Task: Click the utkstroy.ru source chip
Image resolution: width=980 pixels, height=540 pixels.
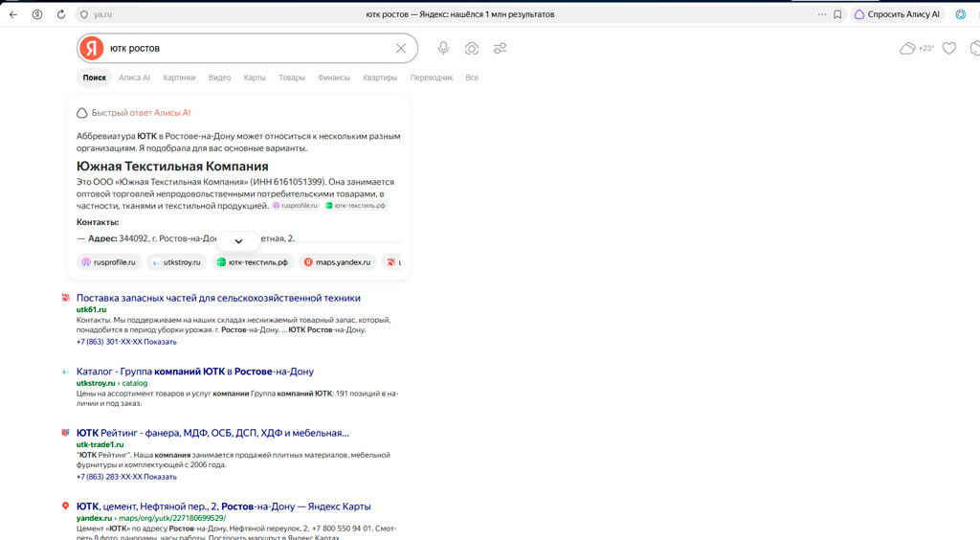Action: [x=177, y=262]
